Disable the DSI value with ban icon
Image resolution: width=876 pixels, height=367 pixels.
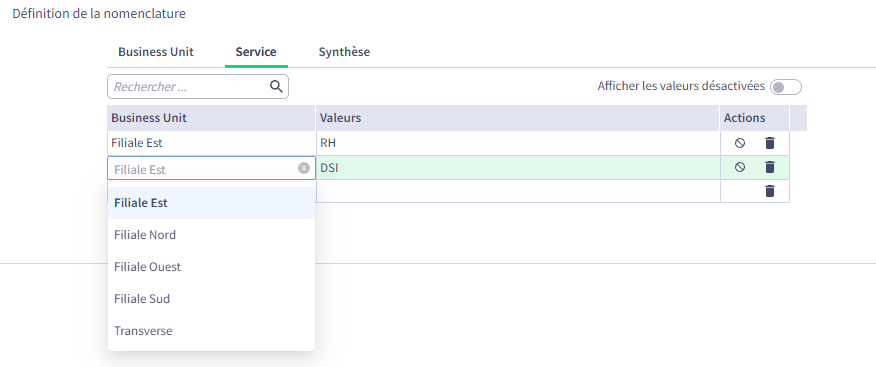(740, 166)
